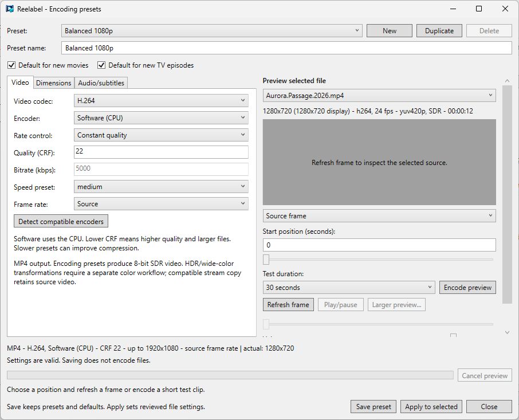Open the Preset dropdown showing Balanced 1080p
Image resolution: width=519 pixels, height=420 pixels.
212,31
